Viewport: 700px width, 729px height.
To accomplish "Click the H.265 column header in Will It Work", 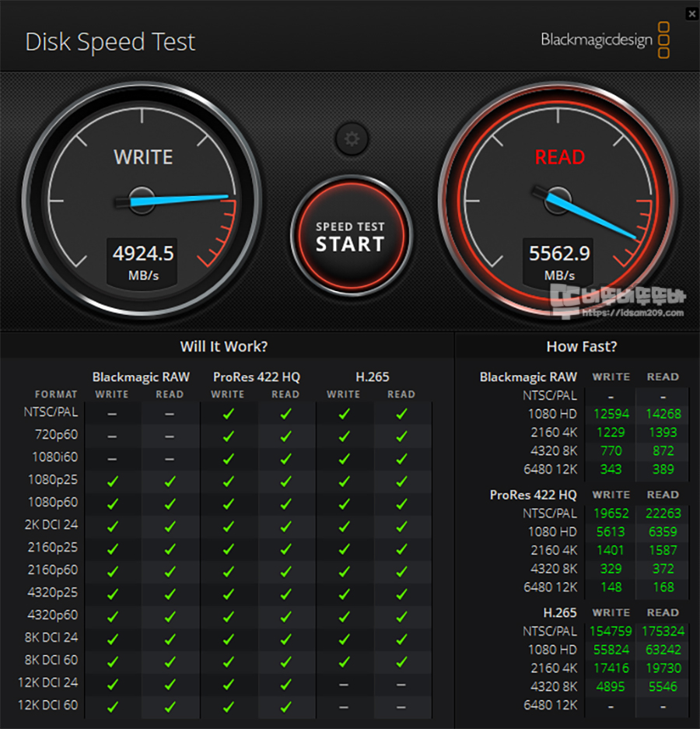I will (373, 377).
